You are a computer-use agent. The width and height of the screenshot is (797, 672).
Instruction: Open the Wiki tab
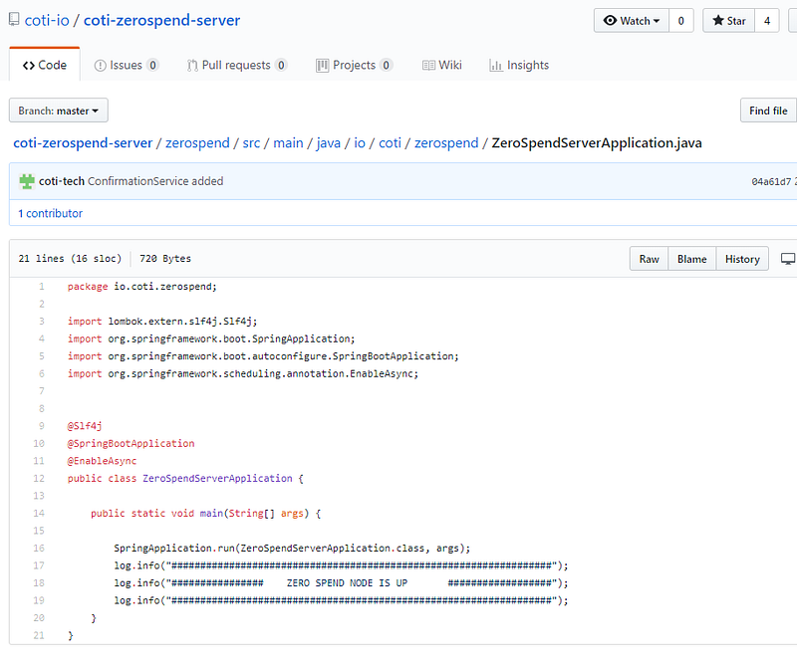[441, 65]
